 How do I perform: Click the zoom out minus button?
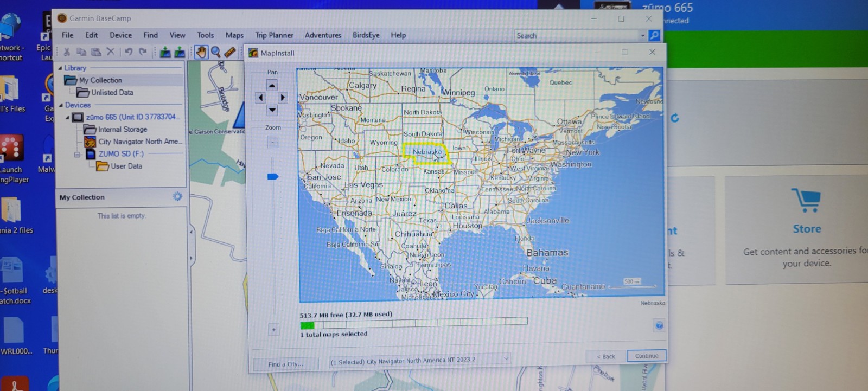pos(273,142)
